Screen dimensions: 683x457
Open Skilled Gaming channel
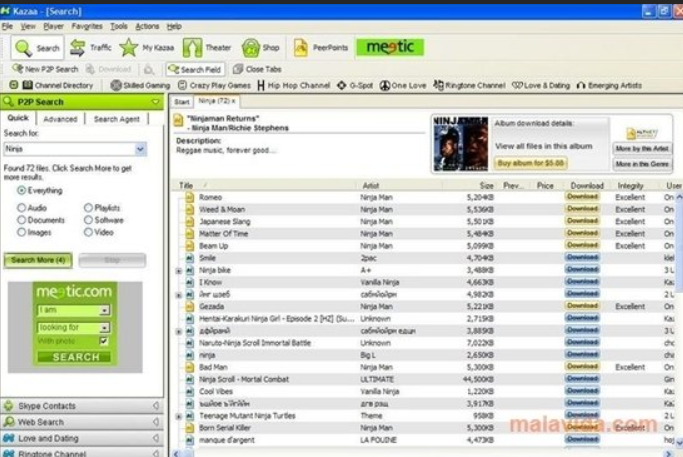140,85
